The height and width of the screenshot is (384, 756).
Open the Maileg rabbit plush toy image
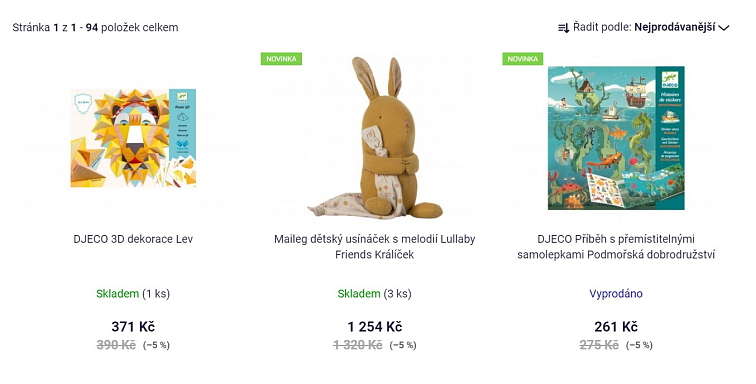(375, 138)
